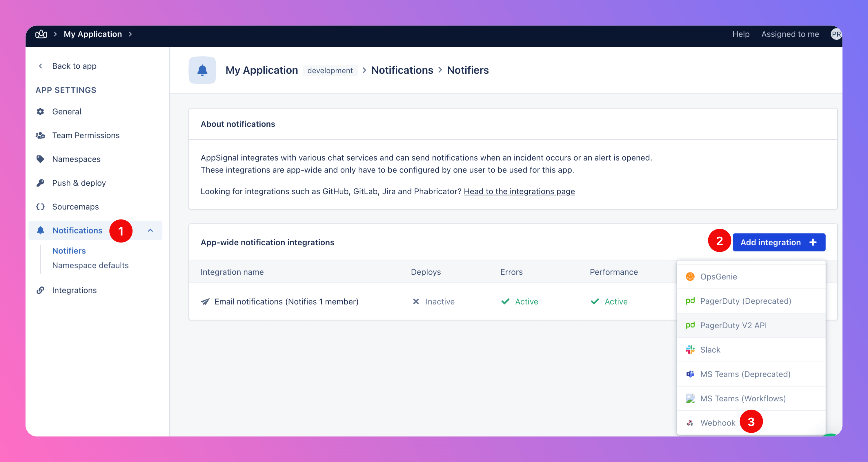This screenshot has width=868, height=462.
Task: Click the Push & deploy key icon
Action: click(x=40, y=183)
